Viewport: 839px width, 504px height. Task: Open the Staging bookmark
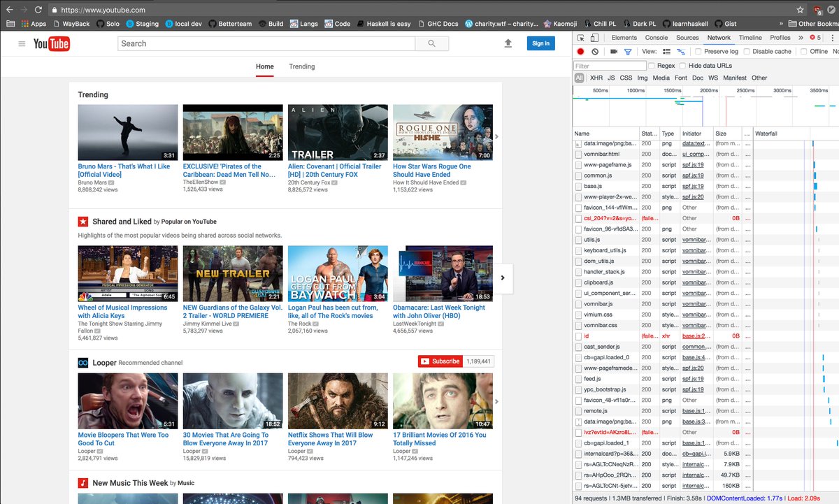pyautogui.click(x=142, y=24)
